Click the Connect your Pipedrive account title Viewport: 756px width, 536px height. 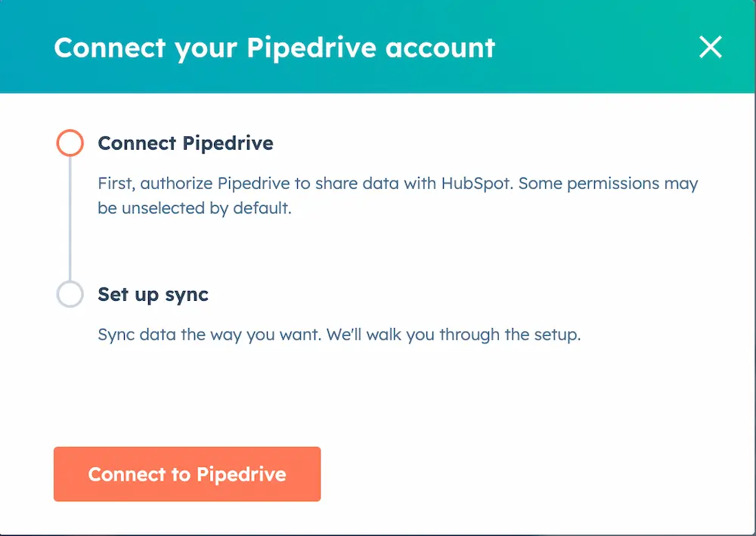click(274, 47)
